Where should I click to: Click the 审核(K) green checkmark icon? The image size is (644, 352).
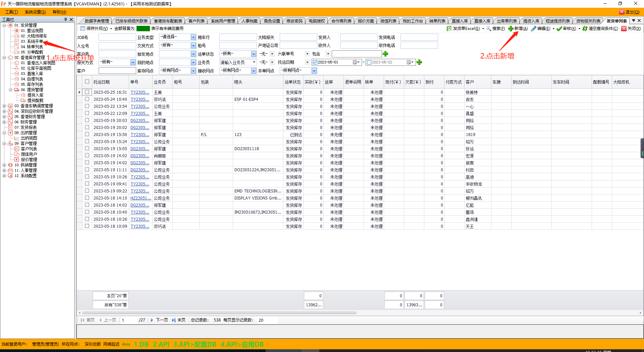(559, 29)
